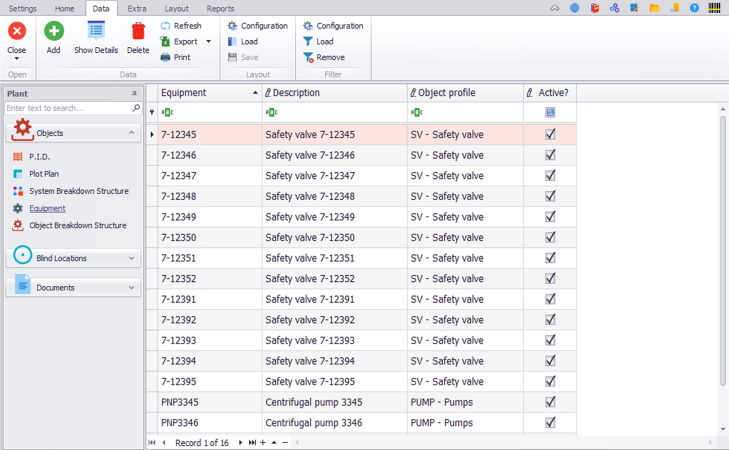Open the Plot Plan object view

click(44, 174)
